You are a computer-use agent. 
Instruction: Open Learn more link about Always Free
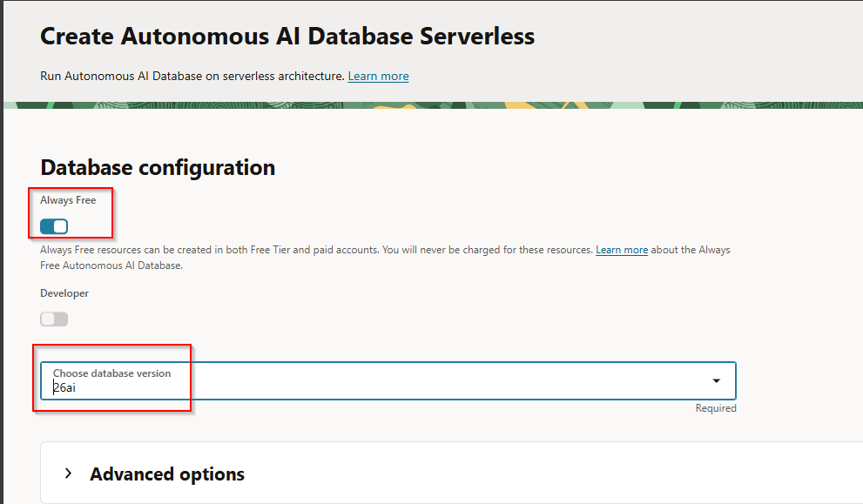pos(621,250)
